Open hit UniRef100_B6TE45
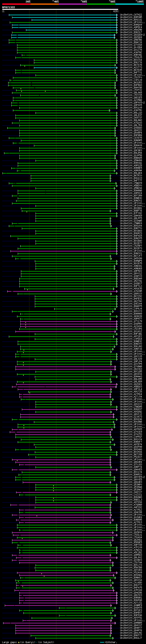 [131, 70]
